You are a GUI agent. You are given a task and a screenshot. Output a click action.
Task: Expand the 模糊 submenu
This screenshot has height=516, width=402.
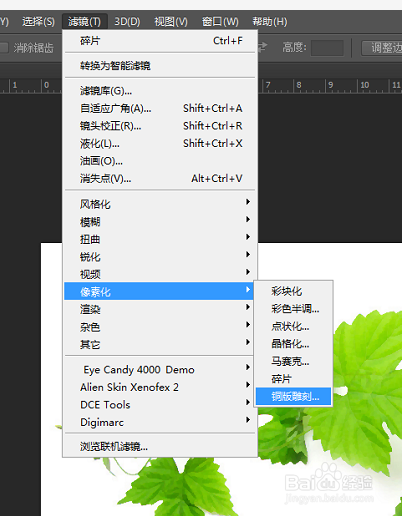click(x=160, y=221)
